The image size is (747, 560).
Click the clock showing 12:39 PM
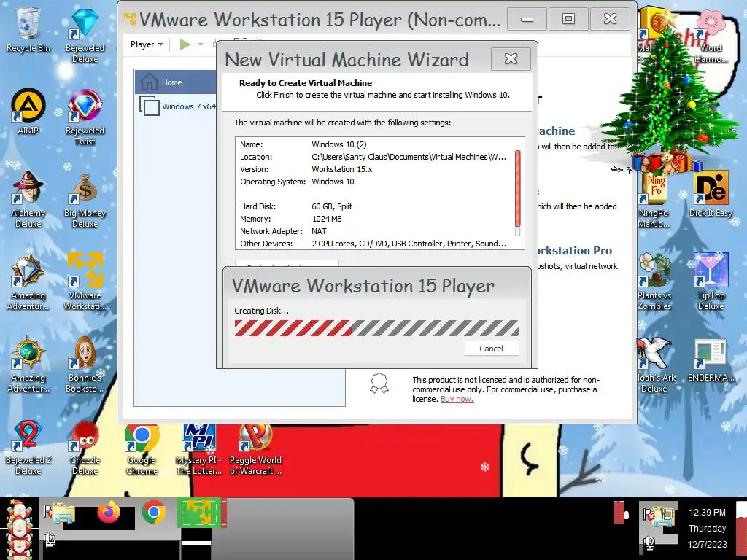coord(707,513)
